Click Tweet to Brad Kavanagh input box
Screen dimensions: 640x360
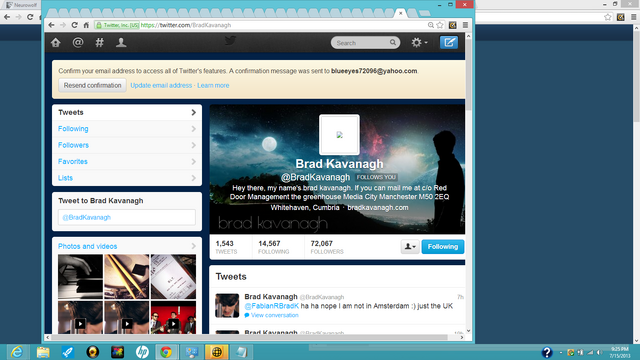127,217
